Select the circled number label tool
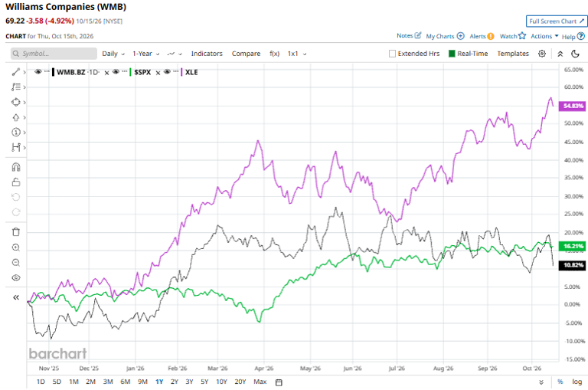This screenshot has height=390, width=588. click(16, 133)
